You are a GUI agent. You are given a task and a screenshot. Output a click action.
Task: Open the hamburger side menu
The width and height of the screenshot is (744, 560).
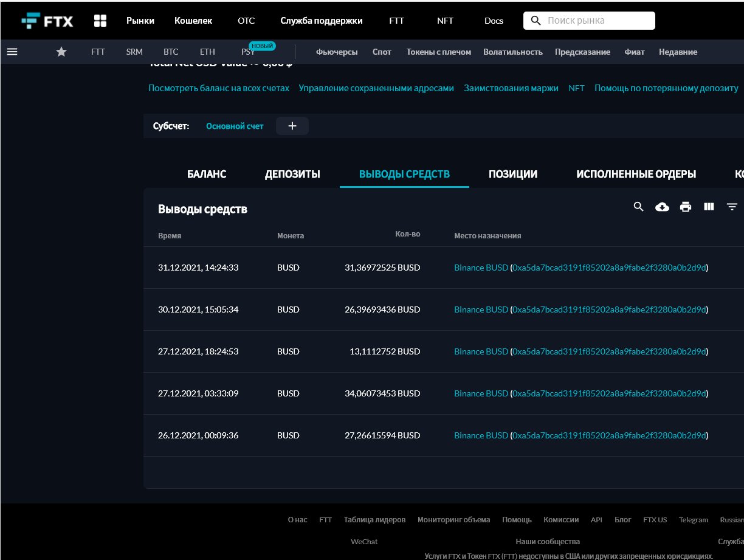pos(12,52)
